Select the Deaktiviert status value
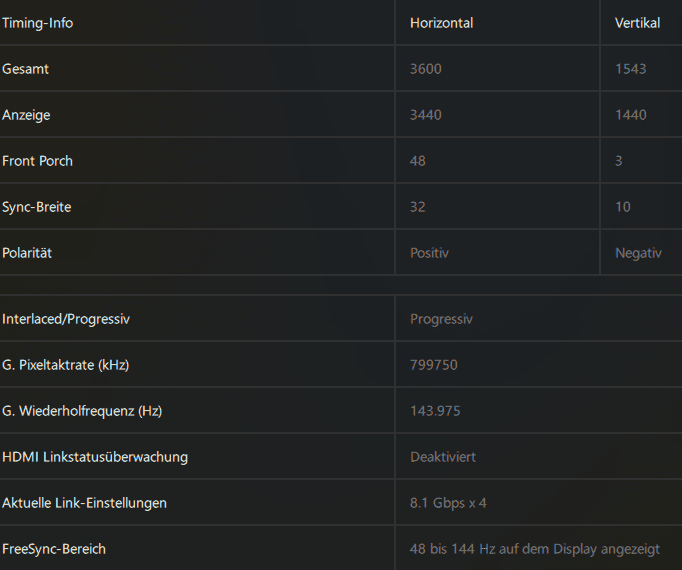Screen dimensions: 682x570 click(x=443, y=457)
